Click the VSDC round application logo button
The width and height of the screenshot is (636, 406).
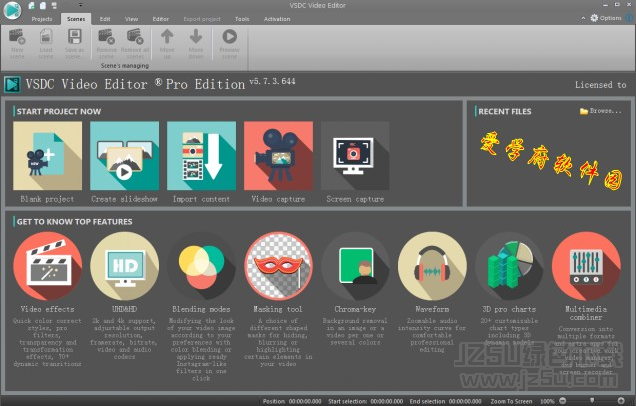tap(12, 10)
